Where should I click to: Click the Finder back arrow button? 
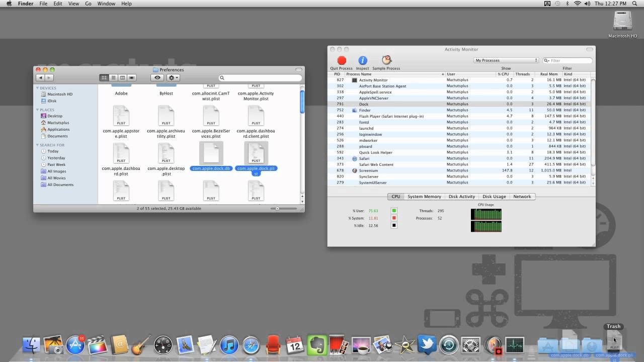click(x=40, y=77)
